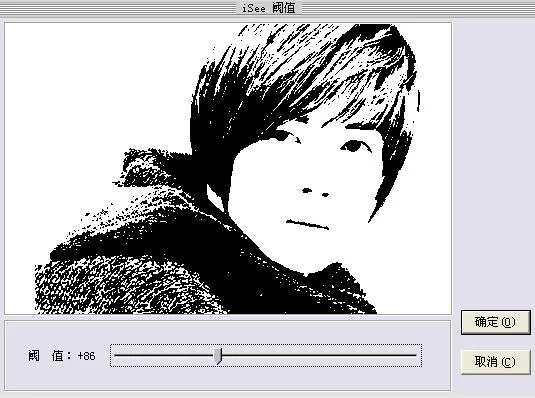The height and width of the screenshot is (398, 535).
Task: Click the threshold slider track right of the handle
Action: [x=319, y=355]
